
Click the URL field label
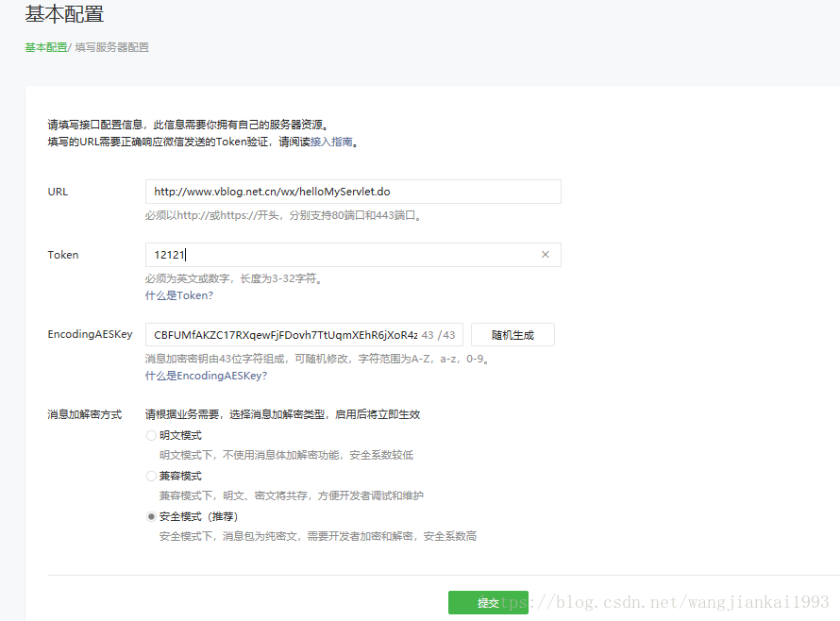click(58, 192)
